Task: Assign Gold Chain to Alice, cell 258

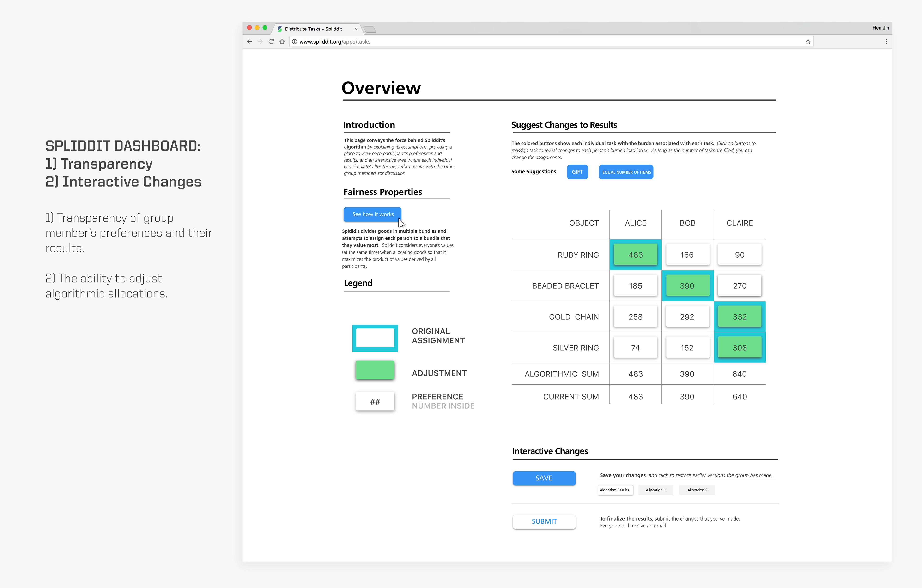Action: coord(635,317)
